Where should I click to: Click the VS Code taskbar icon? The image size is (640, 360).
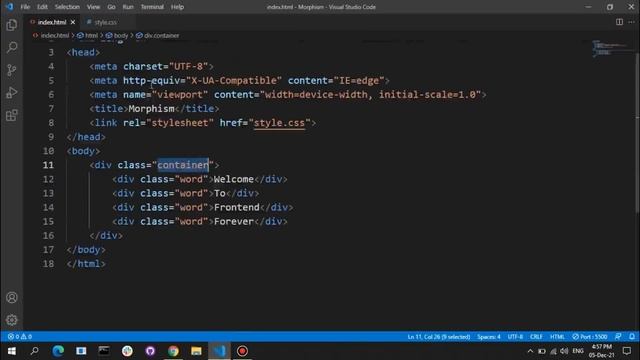pos(220,351)
